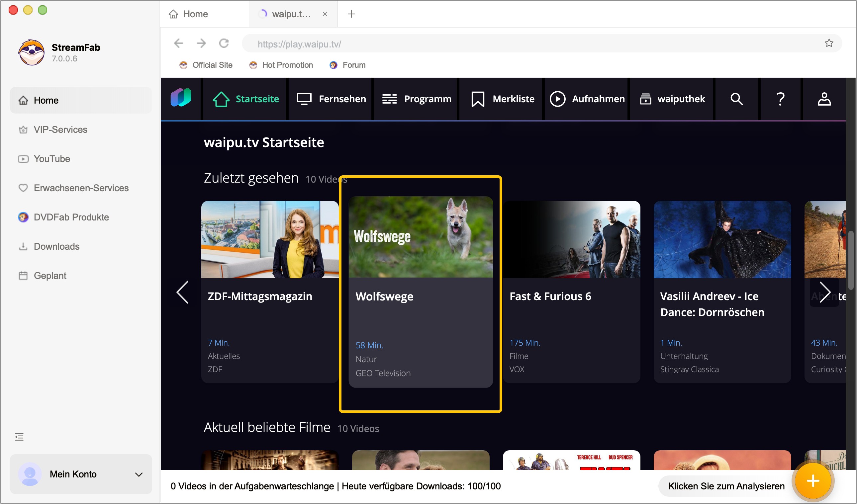Collapse the StreamFab sidebar
Viewport: 857px width, 504px height.
19,436
